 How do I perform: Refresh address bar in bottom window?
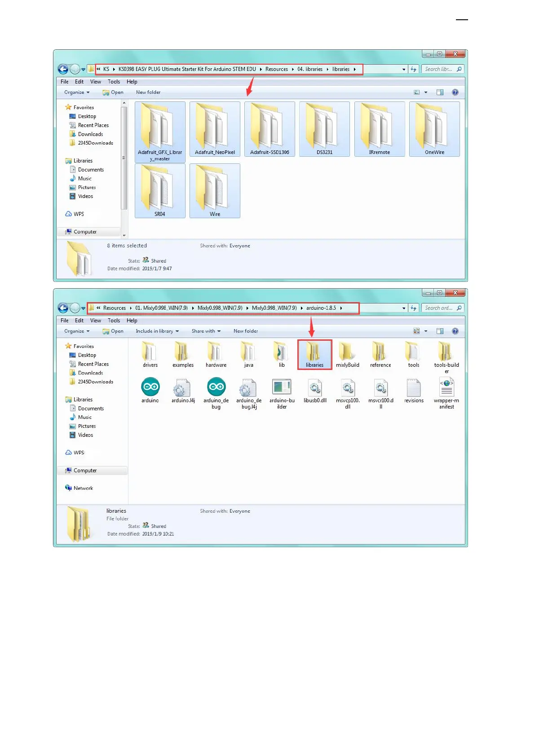pos(413,308)
